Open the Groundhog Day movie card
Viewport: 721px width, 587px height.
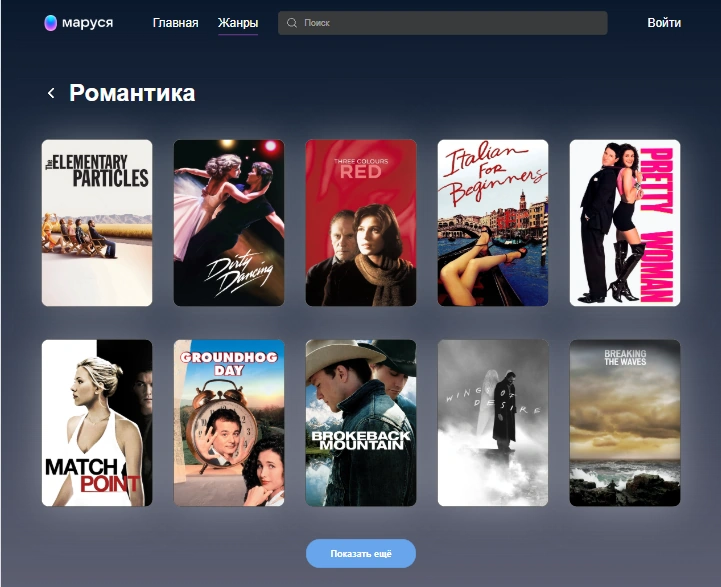tap(229, 423)
